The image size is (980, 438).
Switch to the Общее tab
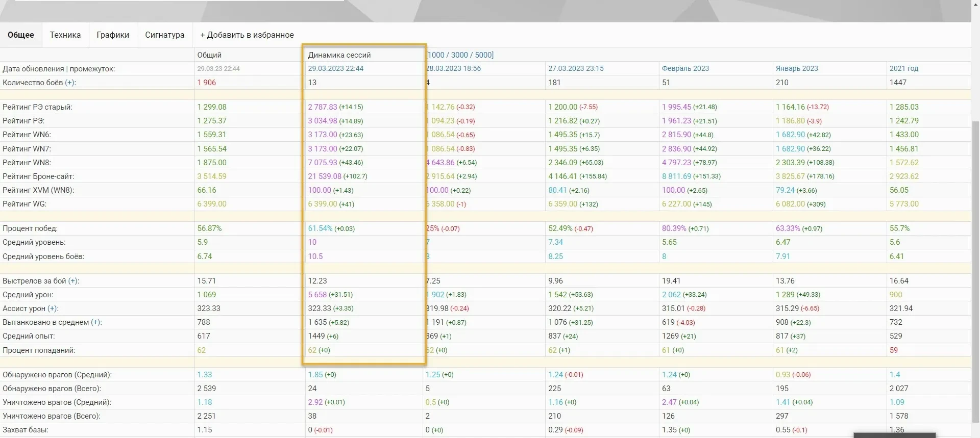pyautogui.click(x=21, y=35)
